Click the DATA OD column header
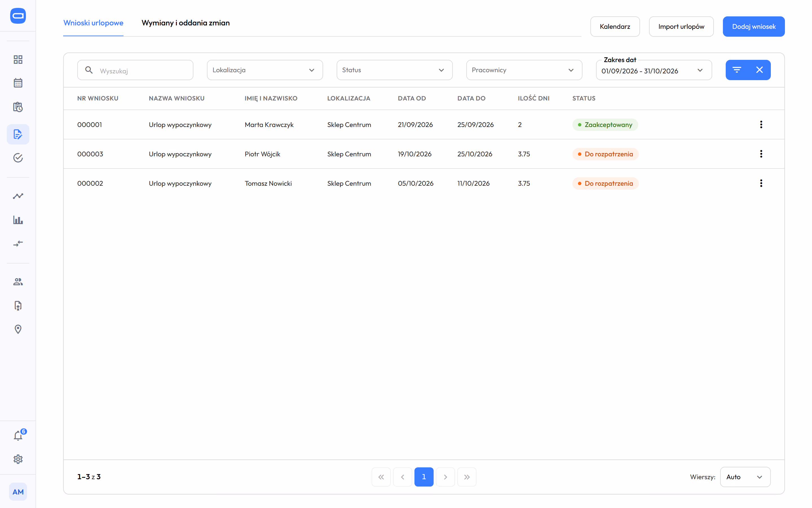Image resolution: width=812 pixels, height=508 pixels. (x=412, y=98)
